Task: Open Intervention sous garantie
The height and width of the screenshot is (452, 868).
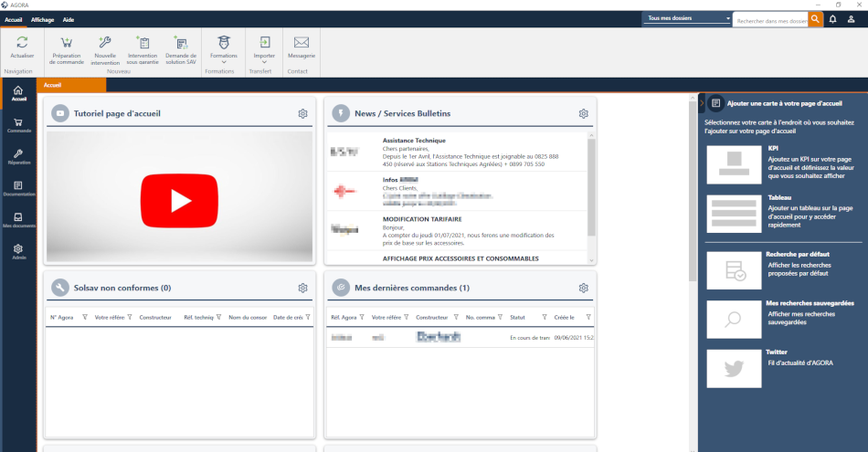Action: point(143,43)
